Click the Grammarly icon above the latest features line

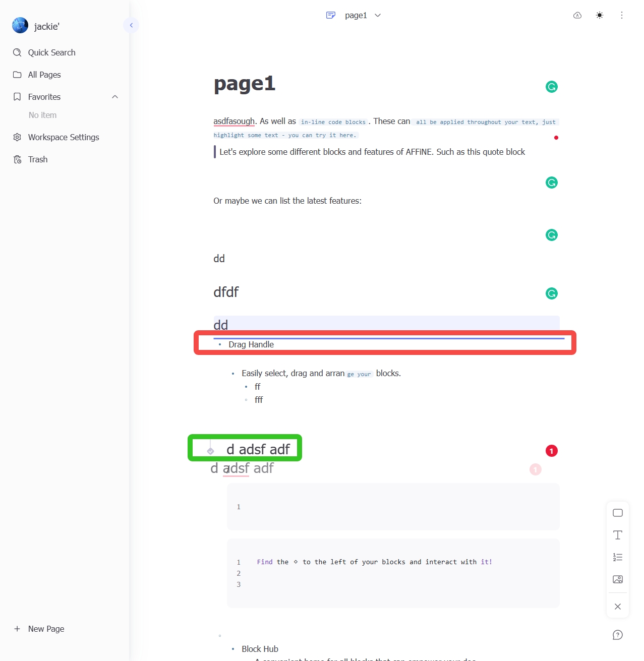pos(552,183)
